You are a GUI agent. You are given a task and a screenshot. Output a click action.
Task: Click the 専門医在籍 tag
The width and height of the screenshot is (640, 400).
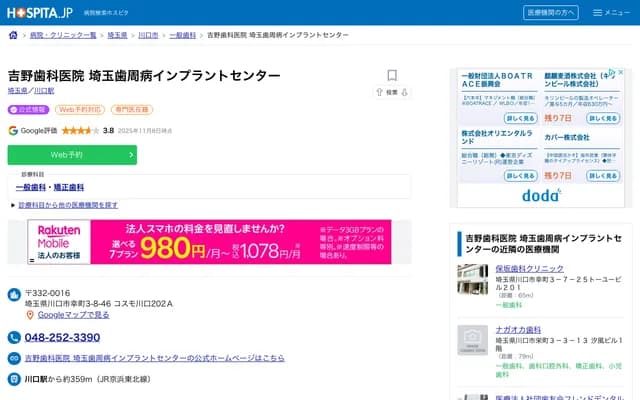[132, 109]
